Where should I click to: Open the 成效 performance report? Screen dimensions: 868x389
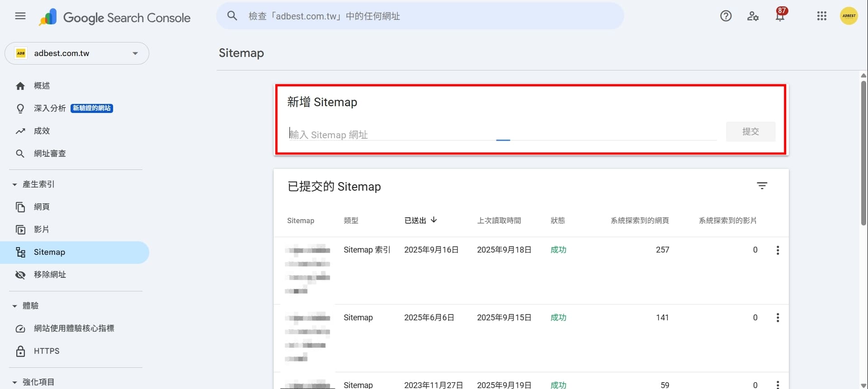(42, 131)
